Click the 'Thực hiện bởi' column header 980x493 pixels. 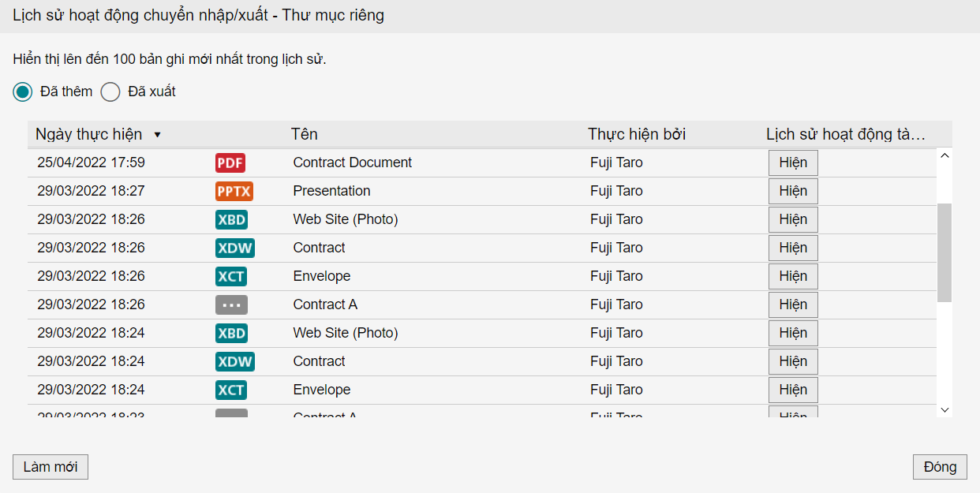[x=637, y=134]
